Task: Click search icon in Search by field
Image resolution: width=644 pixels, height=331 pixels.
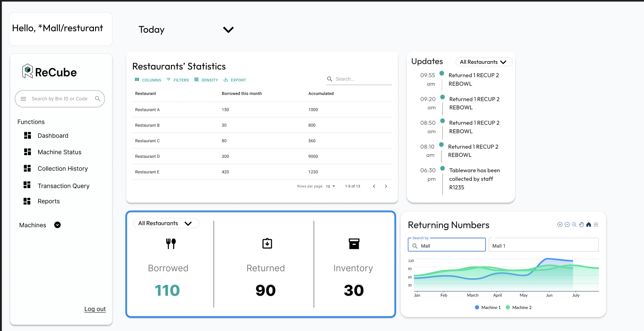Action: point(415,246)
